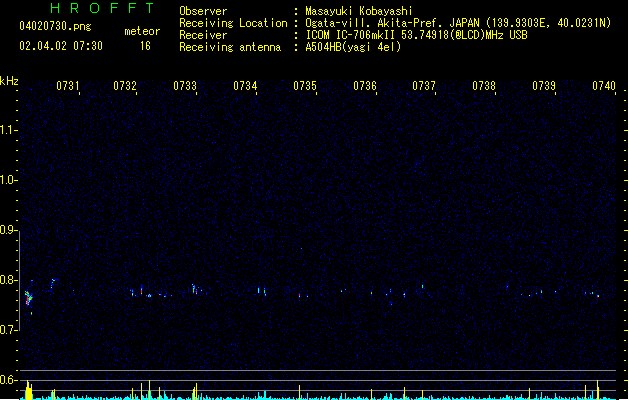This screenshot has height=400, width=629.
Task: Click the meteor count label
Action: click(142, 31)
